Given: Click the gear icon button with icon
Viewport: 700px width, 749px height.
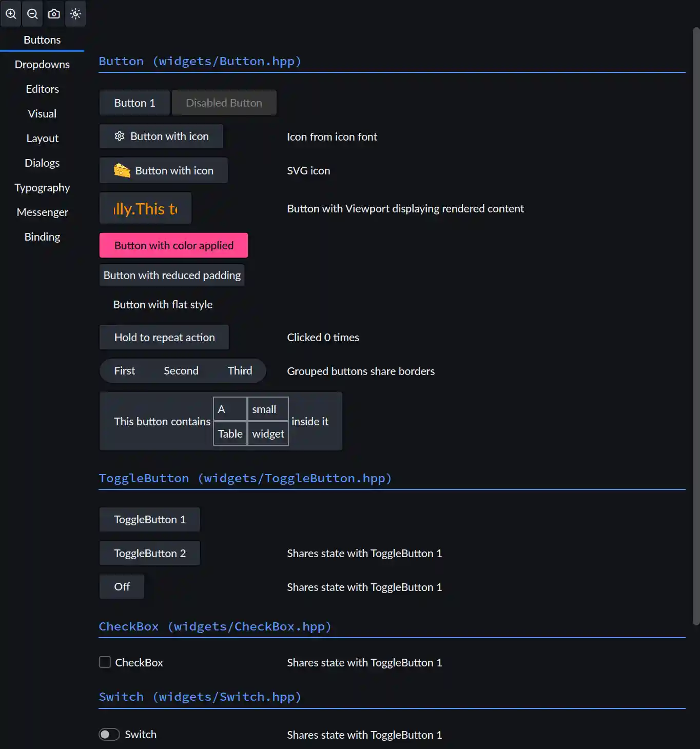Looking at the screenshot, I should (161, 136).
